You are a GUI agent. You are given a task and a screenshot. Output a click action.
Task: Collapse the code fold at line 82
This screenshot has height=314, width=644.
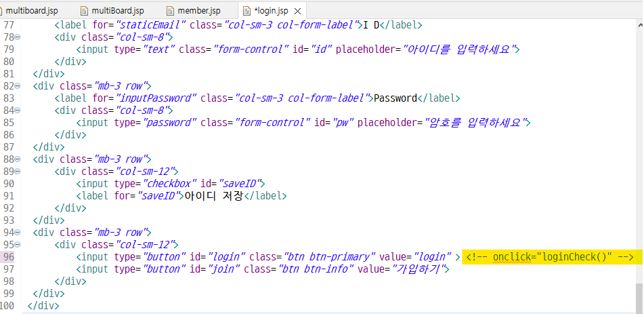(18, 86)
